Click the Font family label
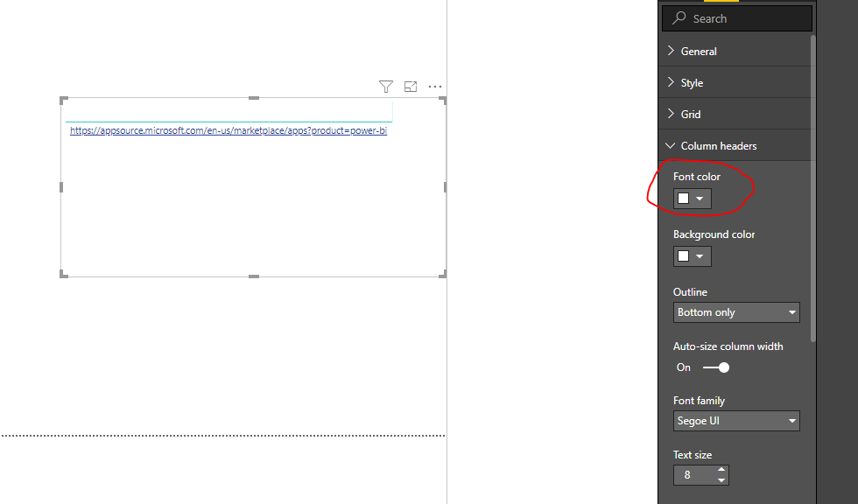 (x=699, y=401)
